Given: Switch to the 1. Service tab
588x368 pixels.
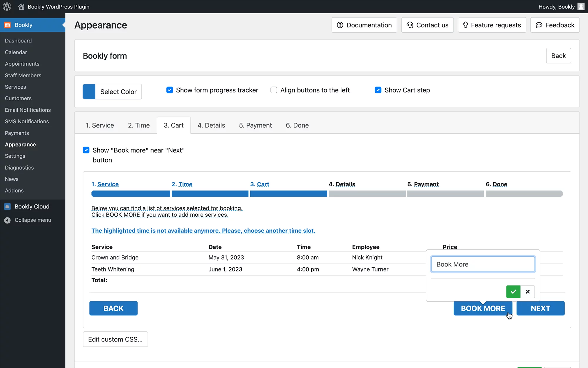Looking at the screenshot, I should tap(100, 125).
